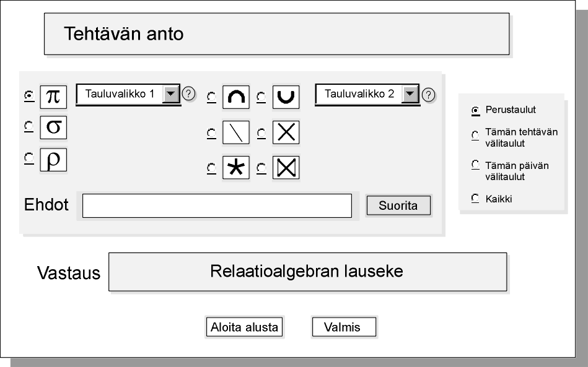
Task: Pick the Cartesian product X icon
Action: point(286,132)
